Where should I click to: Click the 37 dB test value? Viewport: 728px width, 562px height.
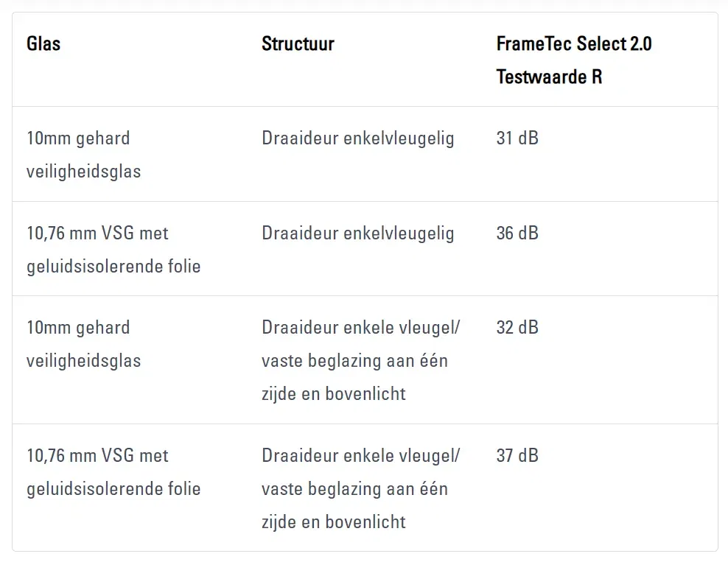(x=517, y=456)
